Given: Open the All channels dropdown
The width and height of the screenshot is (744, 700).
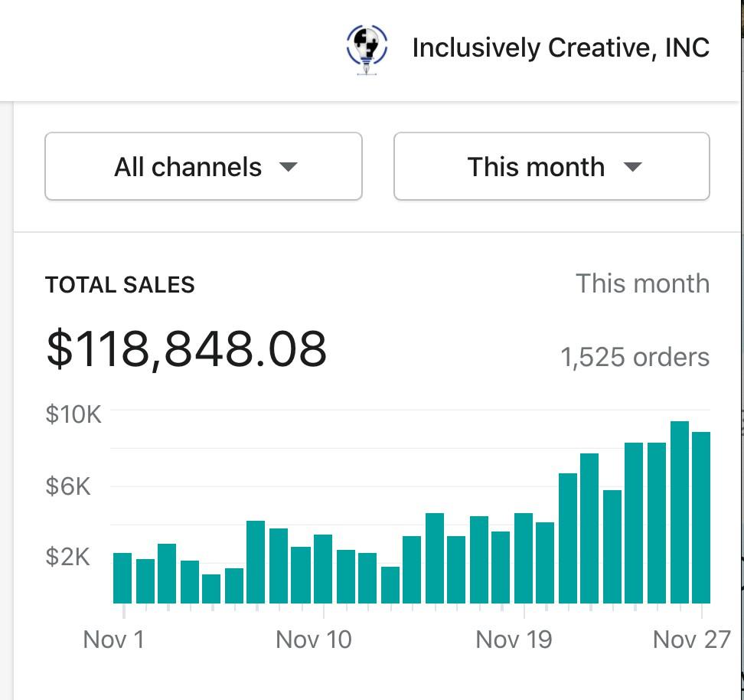Looking at the screenshot, I should click(203, 167).
